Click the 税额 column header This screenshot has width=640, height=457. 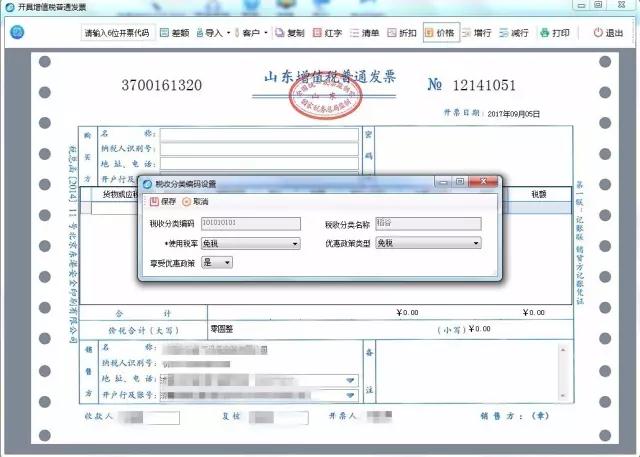(x=539, y=195)
